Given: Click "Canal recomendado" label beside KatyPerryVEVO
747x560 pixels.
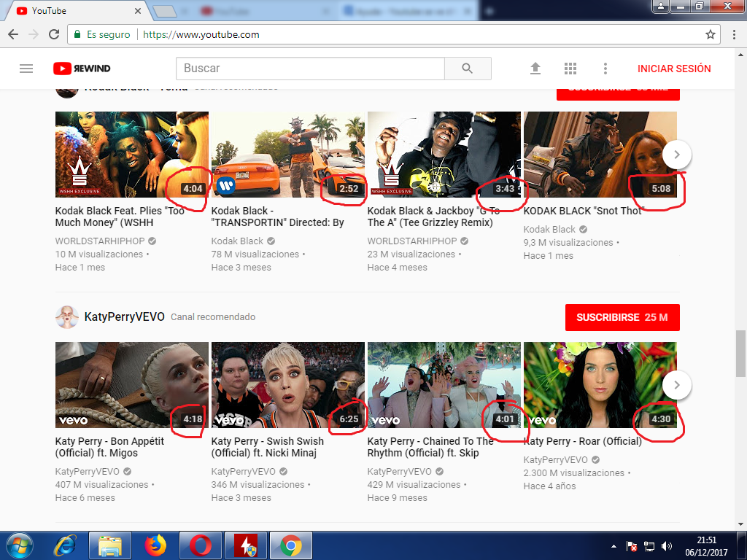Looking at the screenshot, I should pyautogui.click(x=213, y=317).
